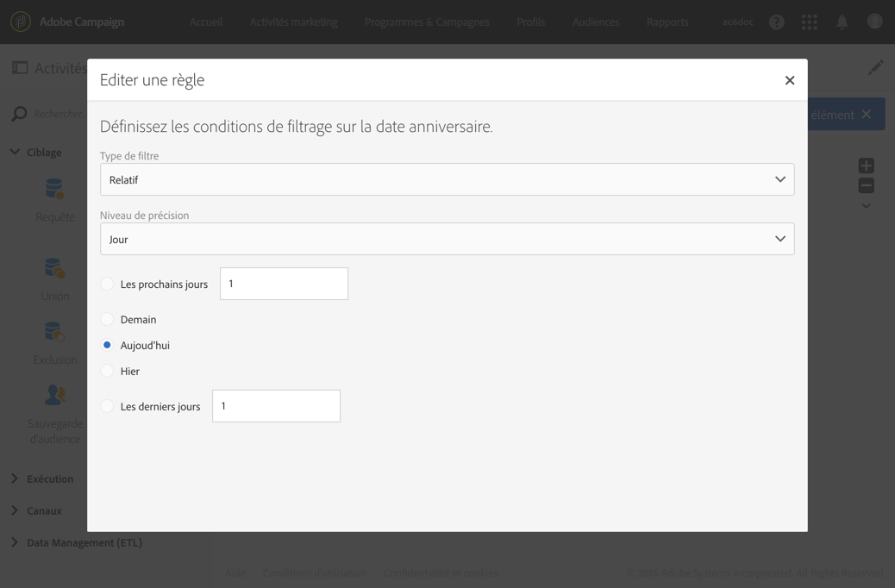Open the Profils menu
Image resolution: width=895 pixels, height=588 pixels.
click(530, 22)
